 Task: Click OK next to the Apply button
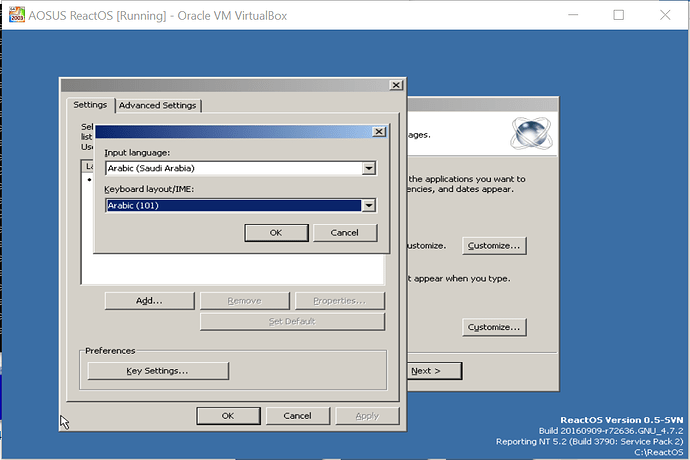[x=227, y=416]
